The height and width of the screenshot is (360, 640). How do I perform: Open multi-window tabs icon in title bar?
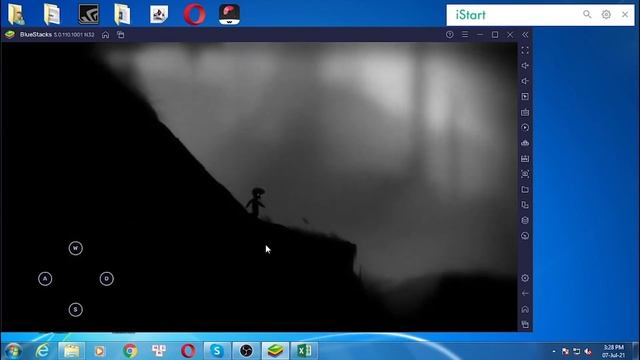120,35
